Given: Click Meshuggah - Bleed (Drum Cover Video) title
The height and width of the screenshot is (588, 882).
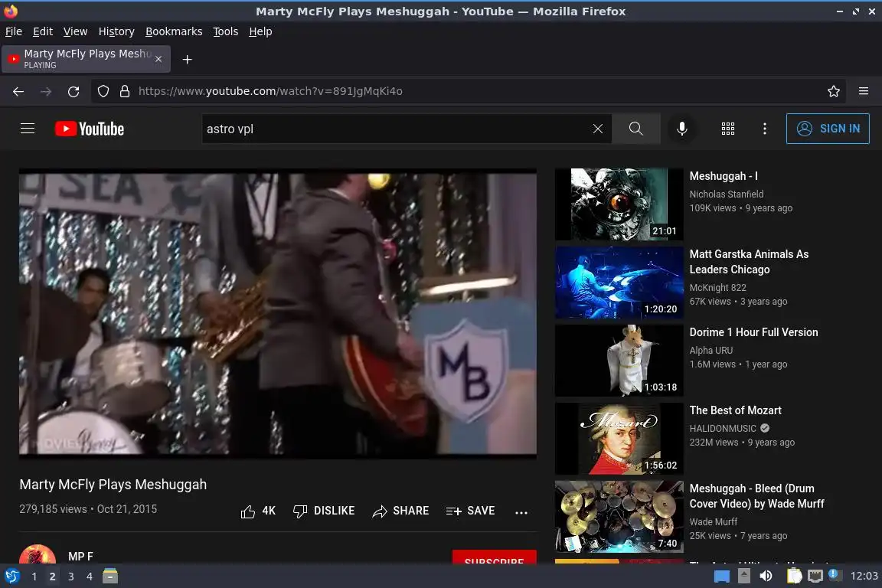Looking at the screenshot, I should click(x=756, y=496).
